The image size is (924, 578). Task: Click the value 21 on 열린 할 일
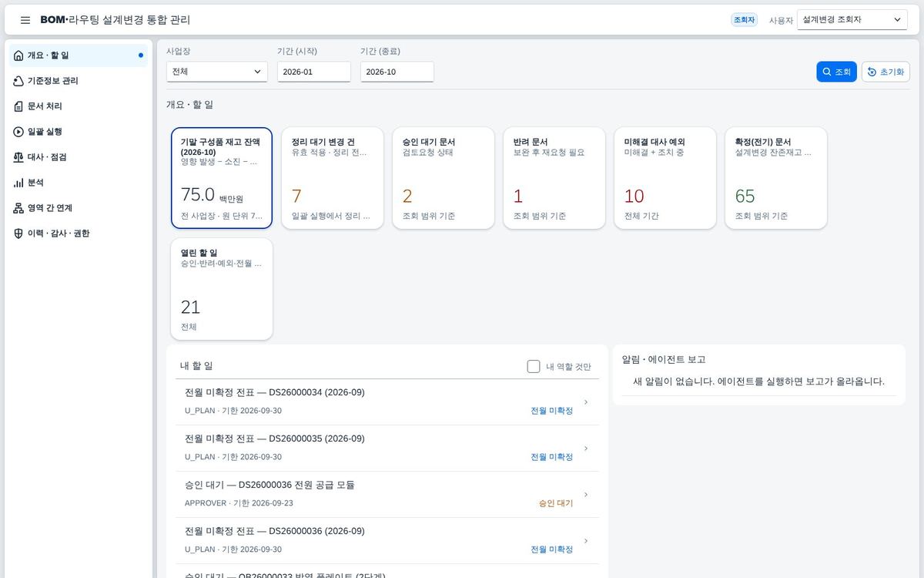click(190, 307)
